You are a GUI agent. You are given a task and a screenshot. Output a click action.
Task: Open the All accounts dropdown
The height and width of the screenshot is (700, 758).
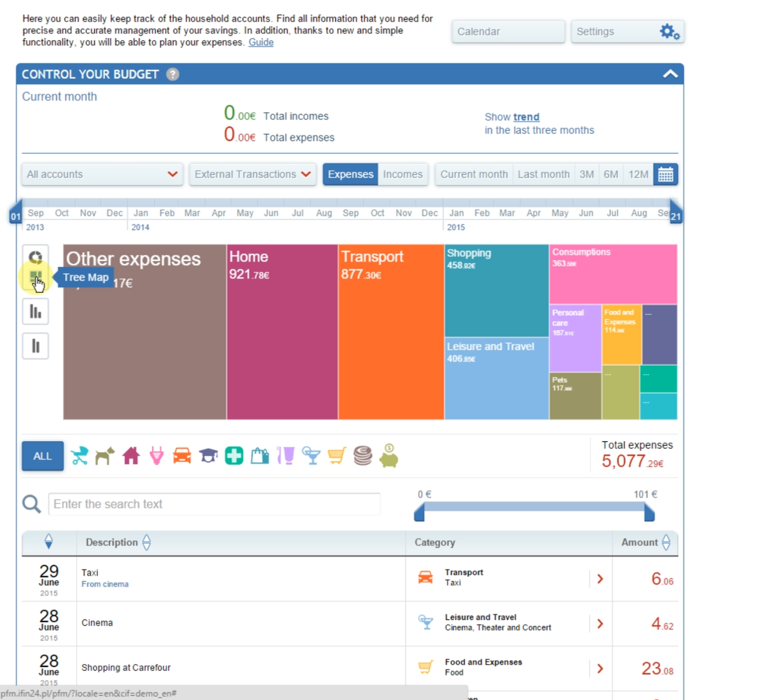102,174
